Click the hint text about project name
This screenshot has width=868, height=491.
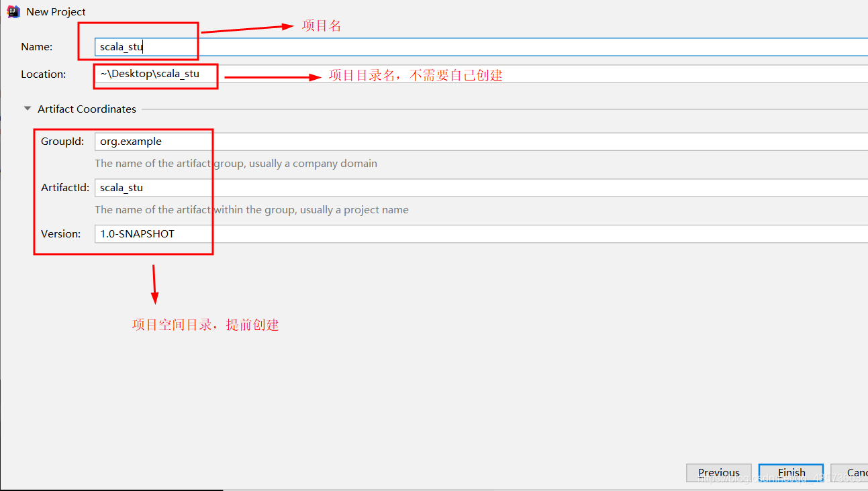(x=252, y=210)
